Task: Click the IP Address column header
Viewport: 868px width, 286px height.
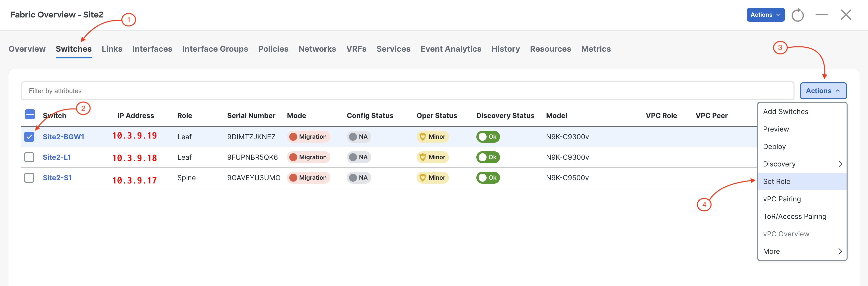Action: tap(136, 116)
